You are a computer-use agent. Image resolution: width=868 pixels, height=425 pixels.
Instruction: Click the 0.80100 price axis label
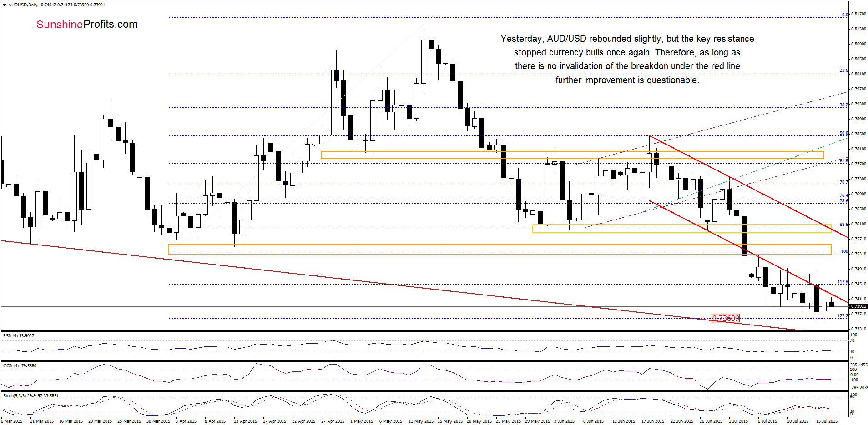pyautogui.click(x=858, y=74)
